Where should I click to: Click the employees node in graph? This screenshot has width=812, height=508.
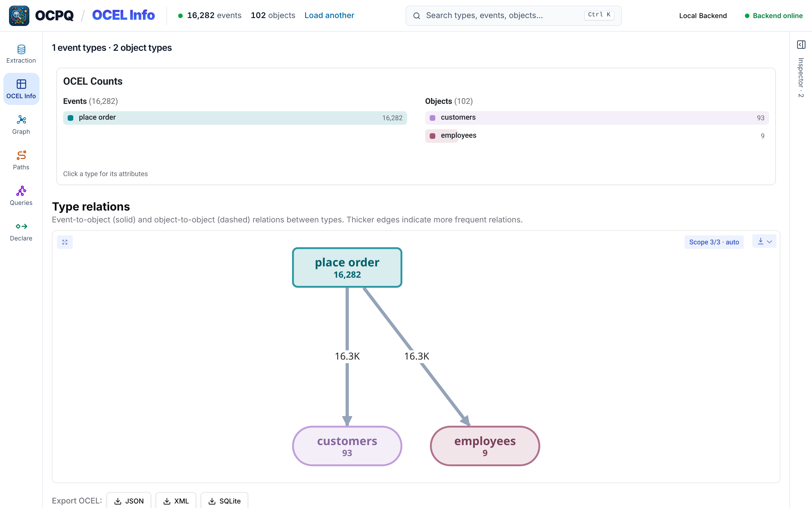(x=485, y=446)
